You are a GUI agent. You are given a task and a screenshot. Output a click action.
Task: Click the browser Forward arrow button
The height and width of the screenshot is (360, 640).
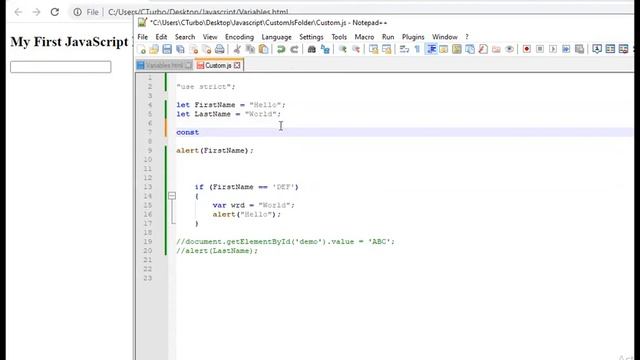36,12
